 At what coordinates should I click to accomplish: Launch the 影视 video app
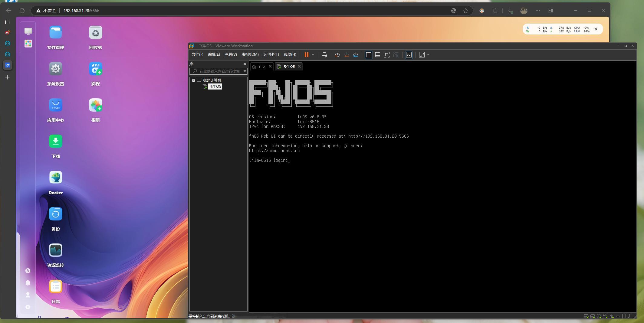tap(96, 69)
